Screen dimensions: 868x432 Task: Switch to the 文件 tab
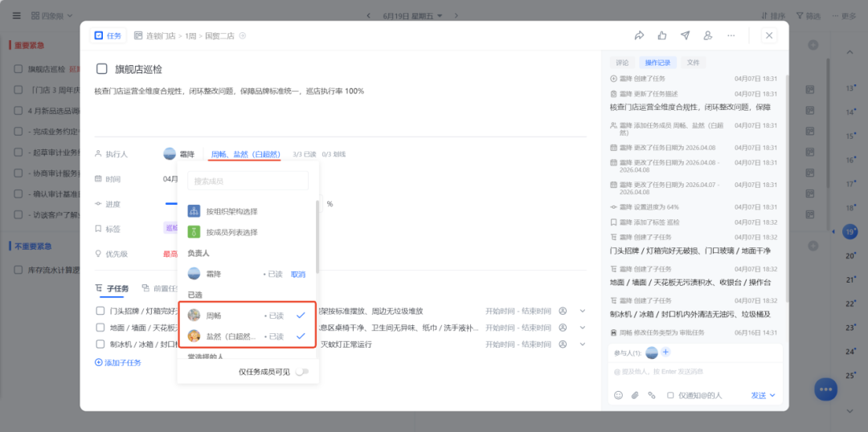[693, 63]
